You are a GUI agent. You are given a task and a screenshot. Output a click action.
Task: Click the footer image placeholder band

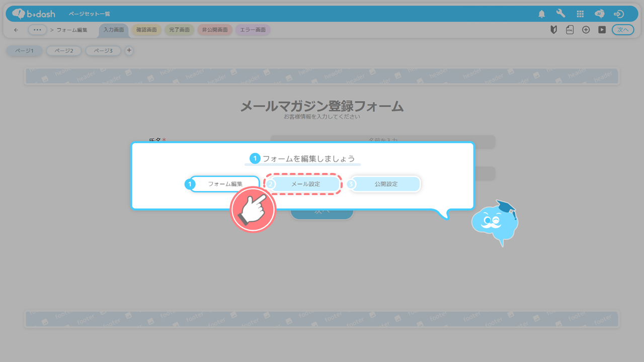click(x=322, y=319)
